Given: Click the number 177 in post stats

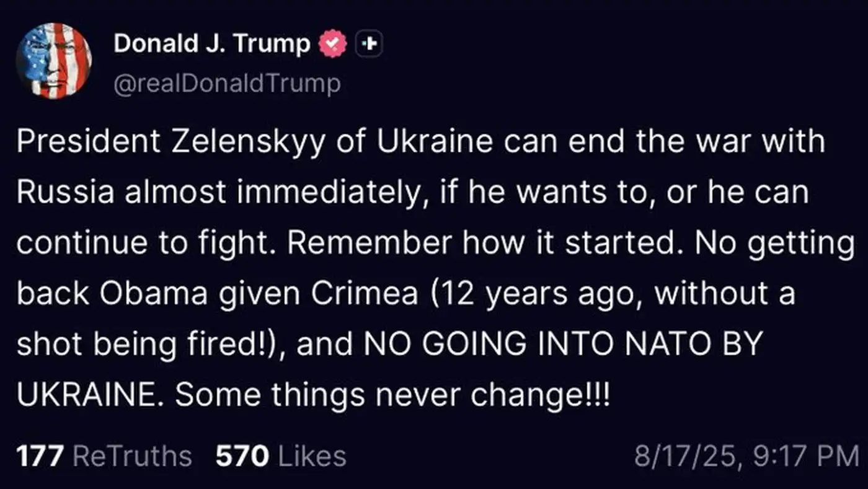Looking at the screenshot, I should pos(40,456).
